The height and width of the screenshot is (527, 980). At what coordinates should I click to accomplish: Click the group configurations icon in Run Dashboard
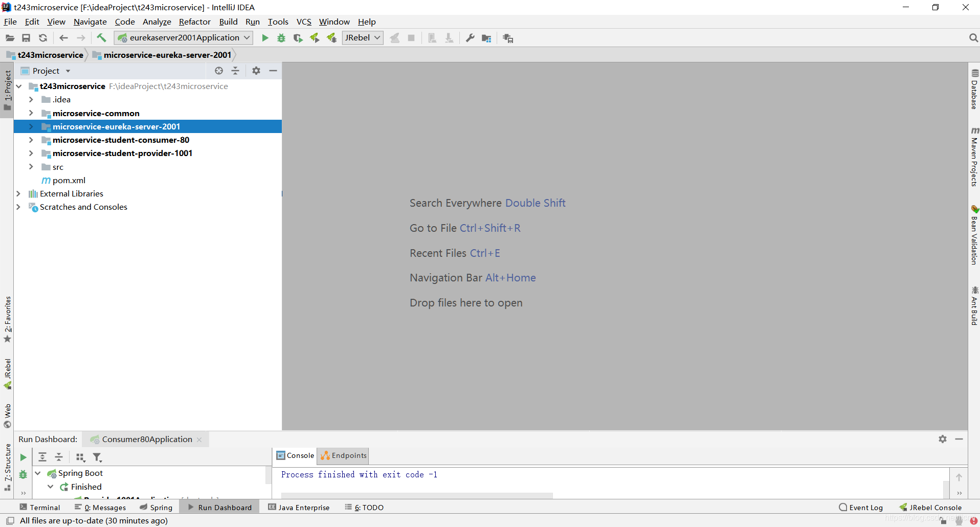tap(80, 457)
